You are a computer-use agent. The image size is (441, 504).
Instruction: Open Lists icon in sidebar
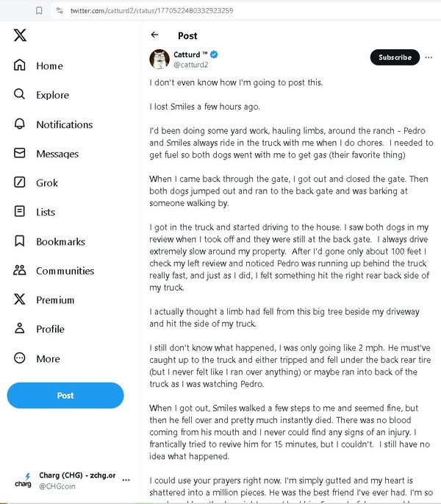pos(20,212)
